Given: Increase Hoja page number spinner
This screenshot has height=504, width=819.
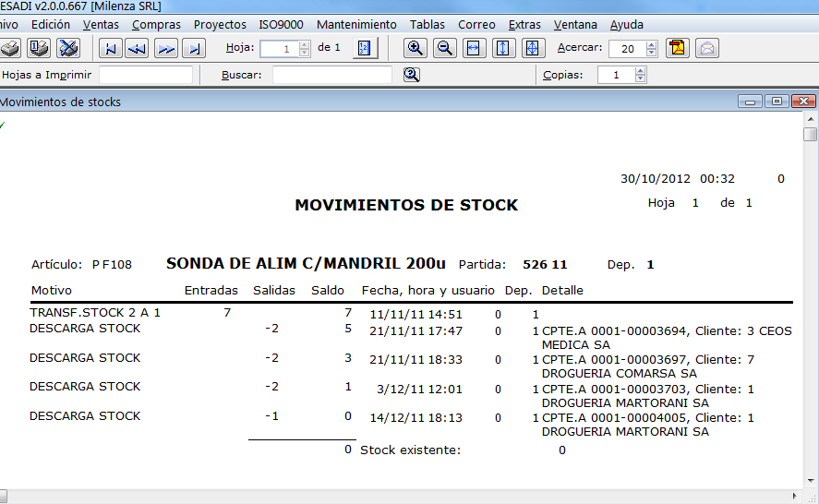Looking at the screenshot, I should click(305, 44).
